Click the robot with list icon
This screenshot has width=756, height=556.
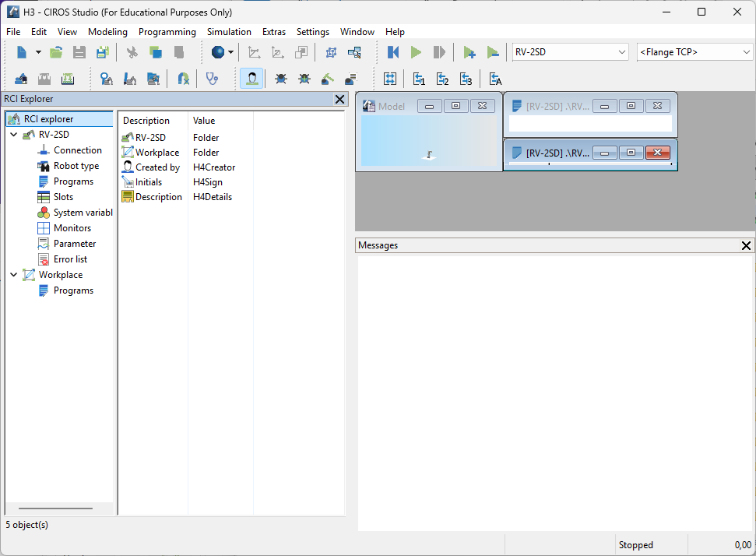click(x=350, y=79)
